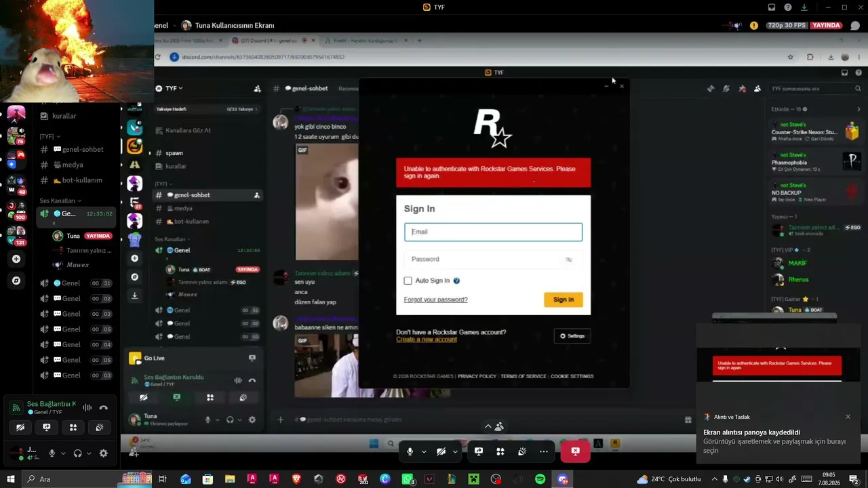Viewport: 868px width, 488px height.
Task: Collapse the Ses Kanalları category in the outer list
Action: 60,201
